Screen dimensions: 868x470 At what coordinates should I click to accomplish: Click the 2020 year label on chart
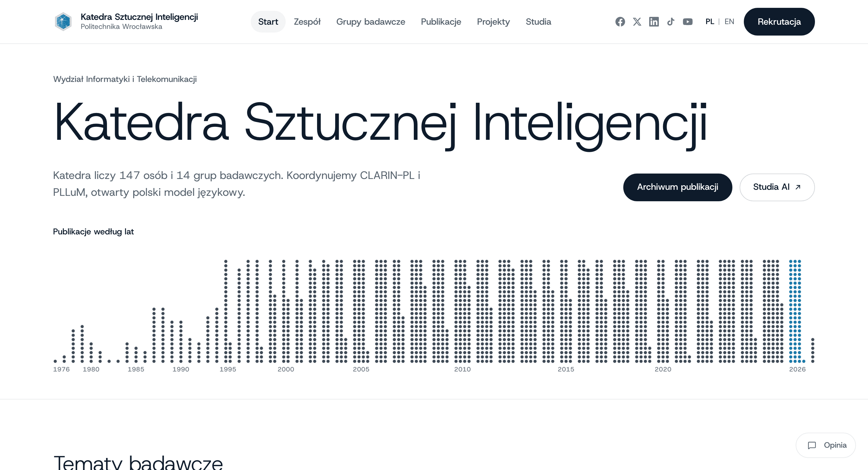(663, 369)
